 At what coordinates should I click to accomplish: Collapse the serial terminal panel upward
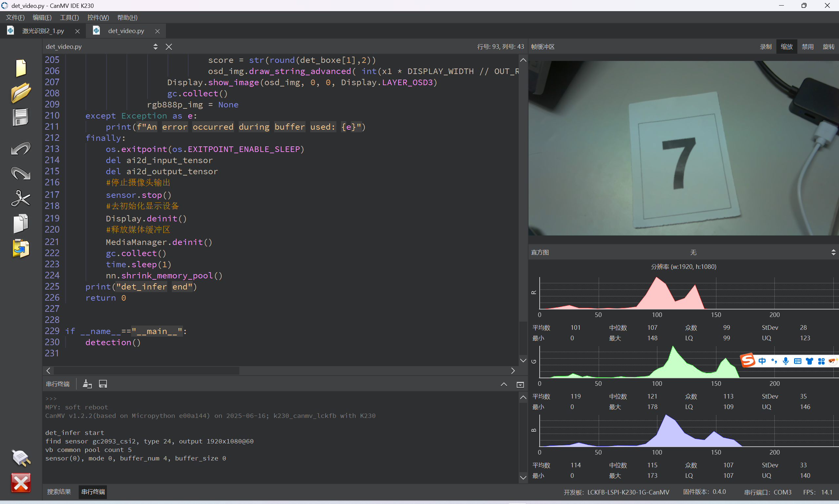point(504,384)
